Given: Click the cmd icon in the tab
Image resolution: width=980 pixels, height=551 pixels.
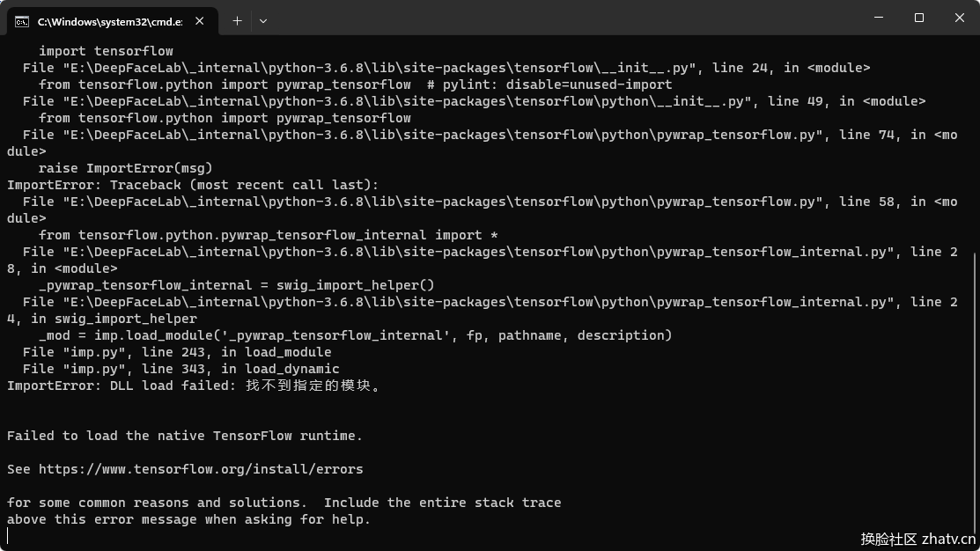Looking at the screenshot, I should click(22, 22).
